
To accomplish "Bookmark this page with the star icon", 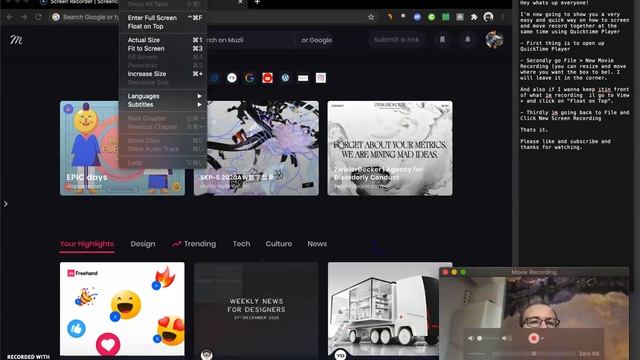I will point(371,17).
